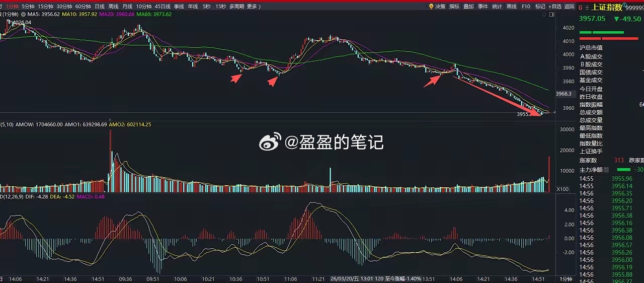644x283 pixels.
Task: Click the MA60: 3973.62 label
Action: [154, 14]
